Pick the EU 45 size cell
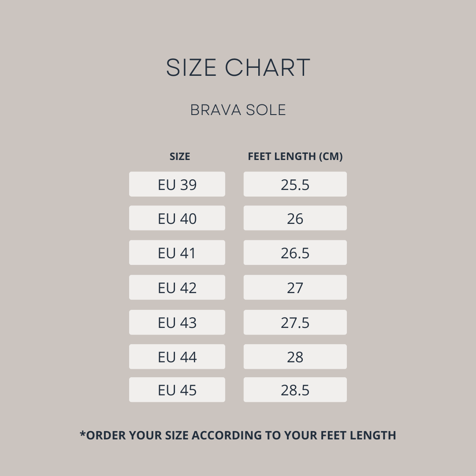This screenshot has height=476, width=476. pyautogui.click(x=177, y=390)
